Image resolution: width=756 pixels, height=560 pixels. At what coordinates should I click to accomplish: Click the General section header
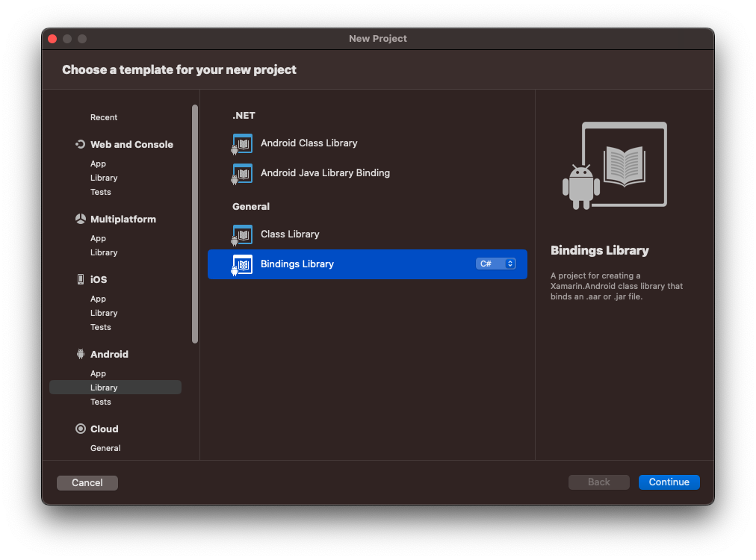click(251, 206)
